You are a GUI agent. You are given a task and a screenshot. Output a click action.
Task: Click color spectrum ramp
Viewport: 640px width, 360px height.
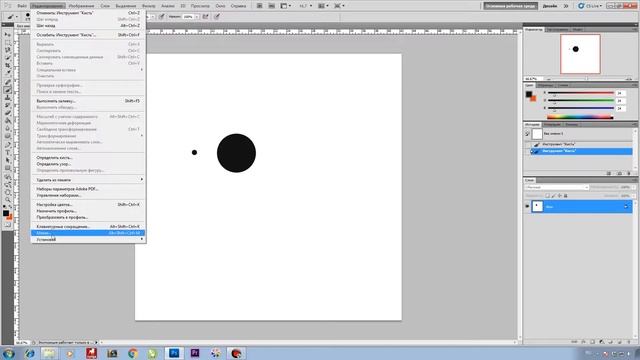tap(580, 118)
